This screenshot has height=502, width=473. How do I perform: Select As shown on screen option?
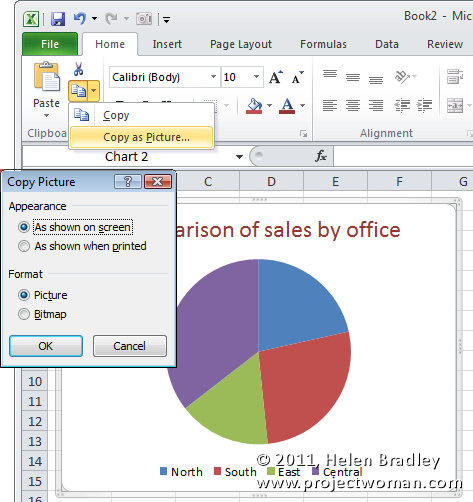click(75, 227)
